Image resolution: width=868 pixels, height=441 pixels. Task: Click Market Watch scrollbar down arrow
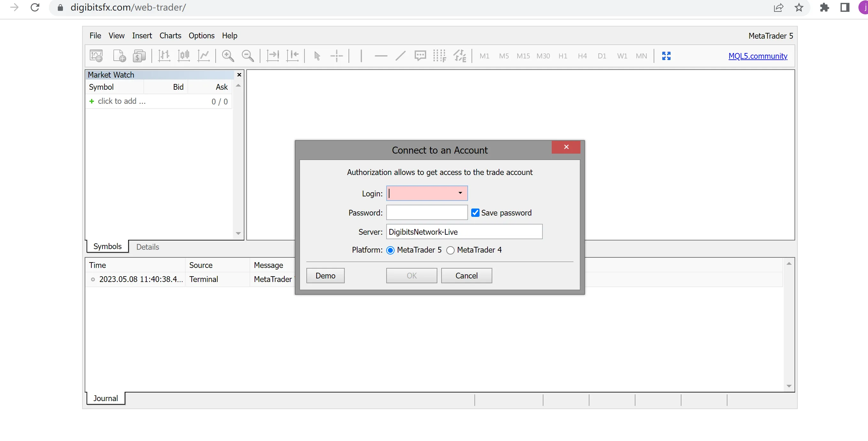(238, 233)
